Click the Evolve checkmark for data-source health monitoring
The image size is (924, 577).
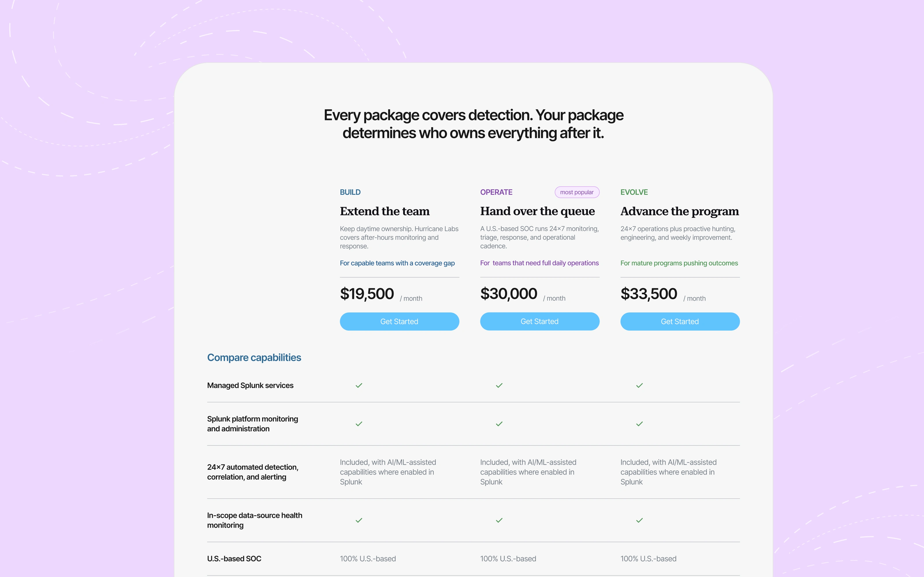pos(640,520)
